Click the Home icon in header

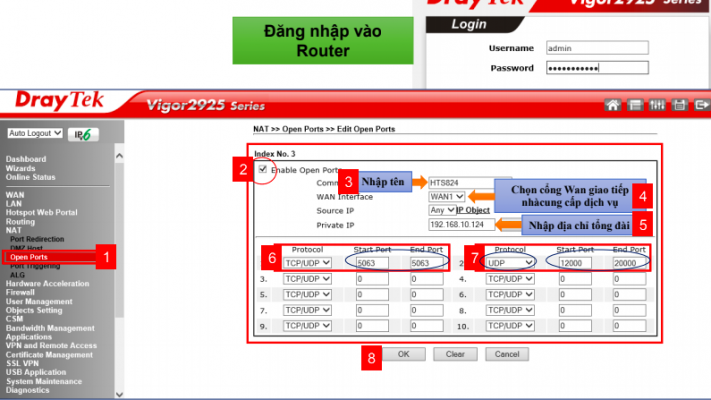tap(614, 105)
